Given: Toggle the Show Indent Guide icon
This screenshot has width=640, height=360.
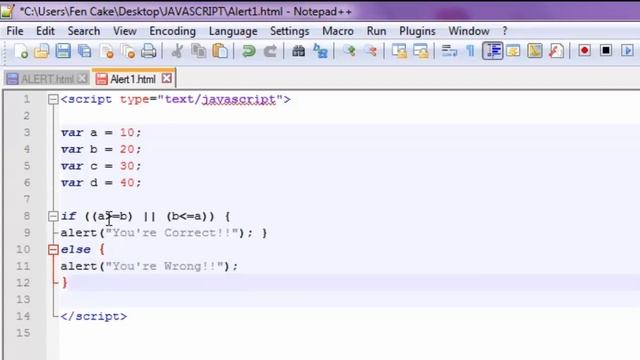Looking at the screenshot, I should 492,51.
